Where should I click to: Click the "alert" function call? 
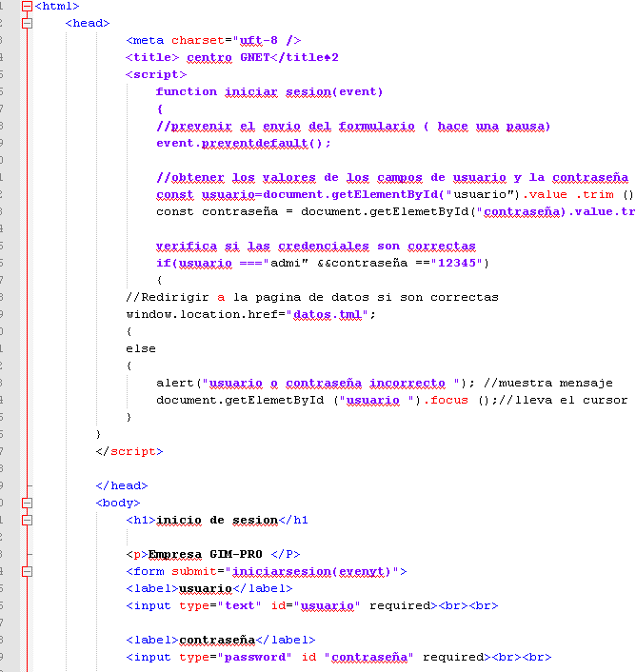coord(175,383)
